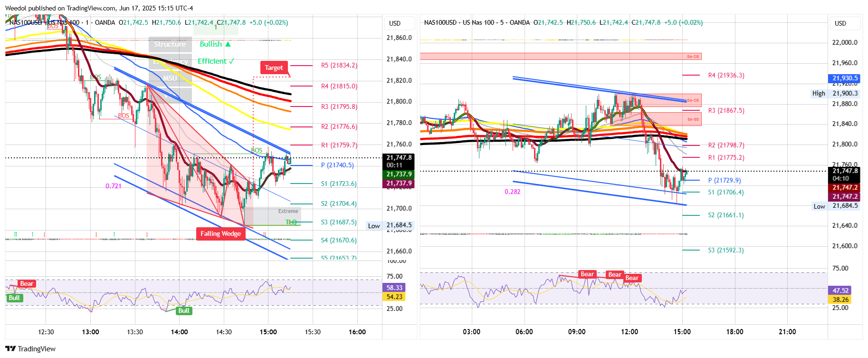Click the 47.52 RSI value

840,290
